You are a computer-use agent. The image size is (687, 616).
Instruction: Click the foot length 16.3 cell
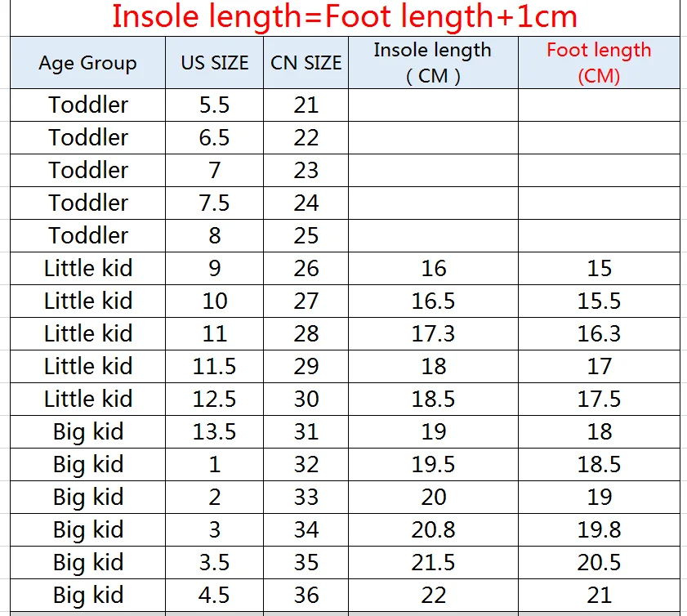click(x=599, y=334)
